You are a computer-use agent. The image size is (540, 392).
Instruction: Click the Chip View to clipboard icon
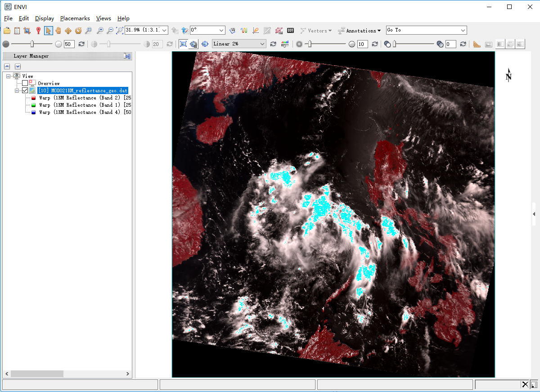17,31
